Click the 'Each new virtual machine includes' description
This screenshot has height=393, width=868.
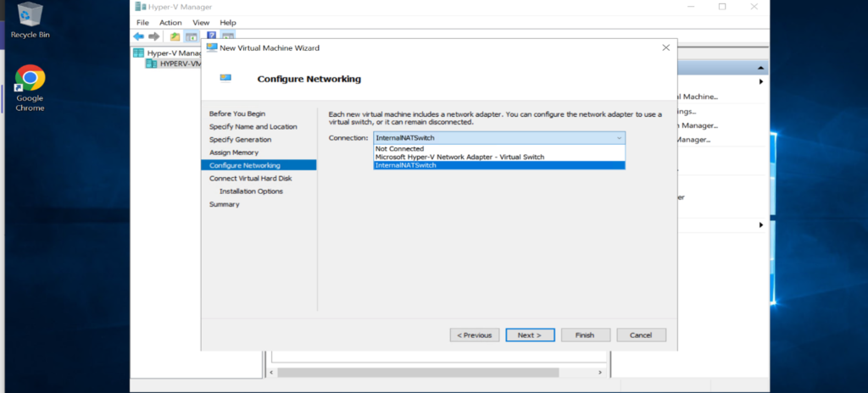click(495, 118)
